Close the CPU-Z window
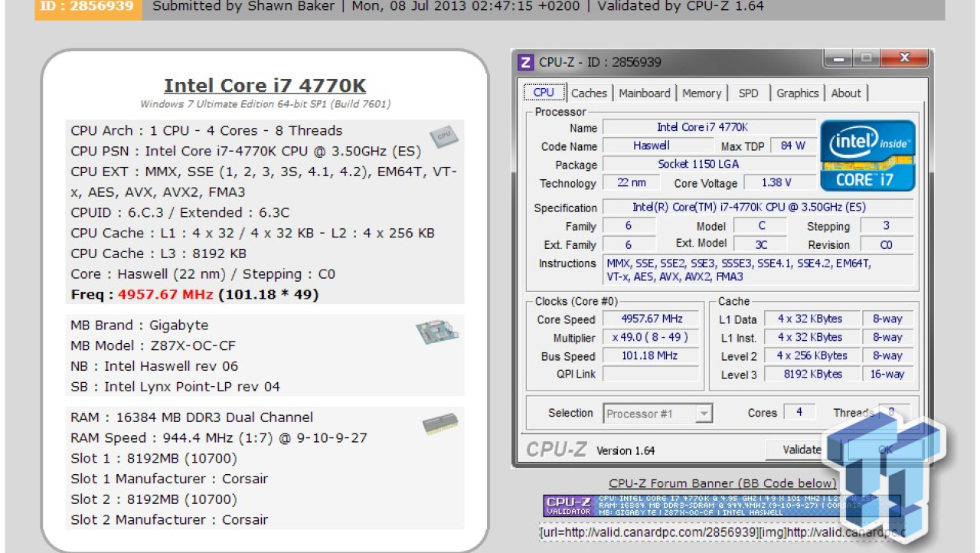980x553 pixels. coord(903,57)
